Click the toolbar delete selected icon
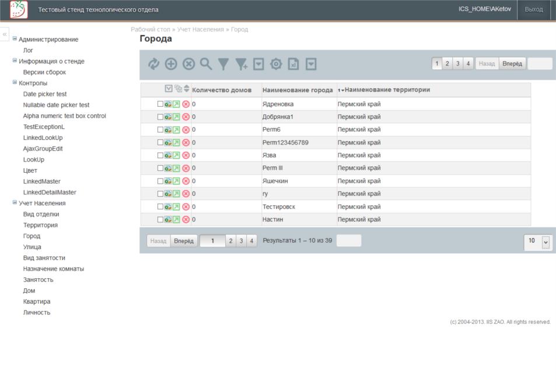The image size is (556, 392). 188,64
